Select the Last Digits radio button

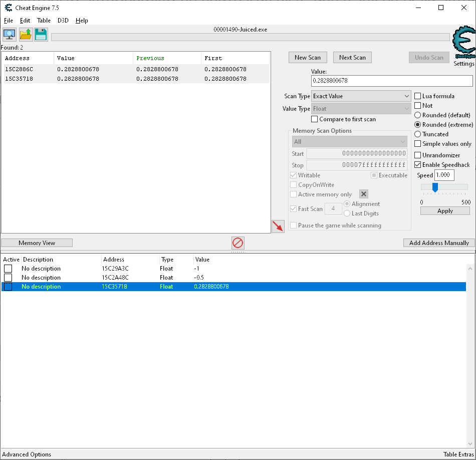tap(347, 213)
